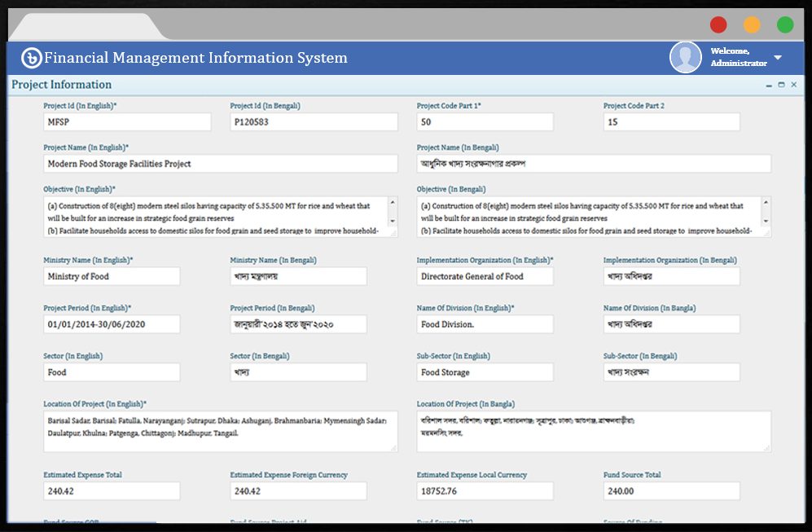
Task: Close the Project Information panel
Action: coord(794,85)
